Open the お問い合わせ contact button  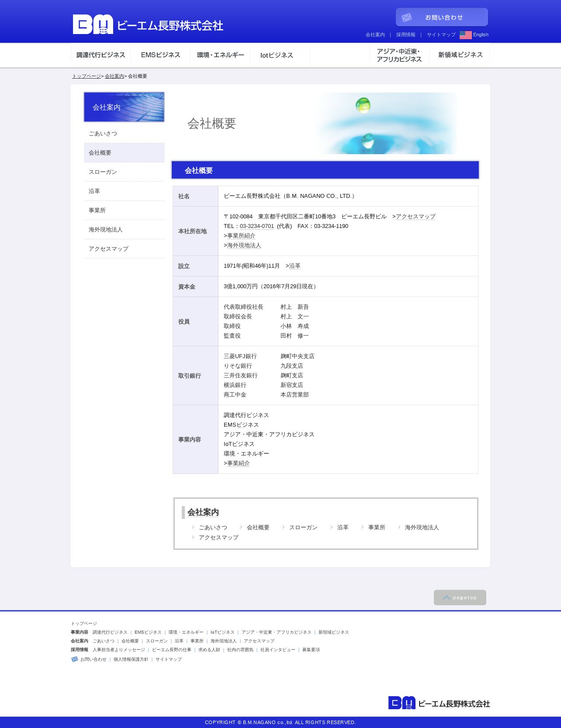(442, 17)
